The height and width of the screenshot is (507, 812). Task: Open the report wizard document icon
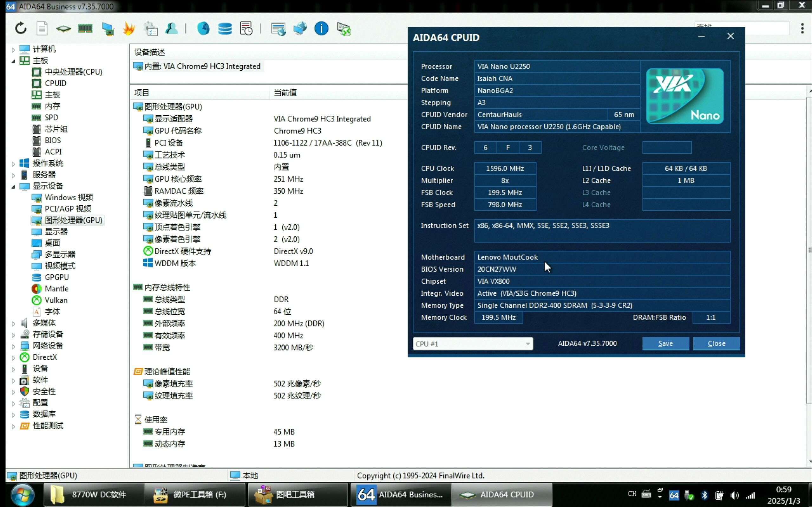click(42, 28)
